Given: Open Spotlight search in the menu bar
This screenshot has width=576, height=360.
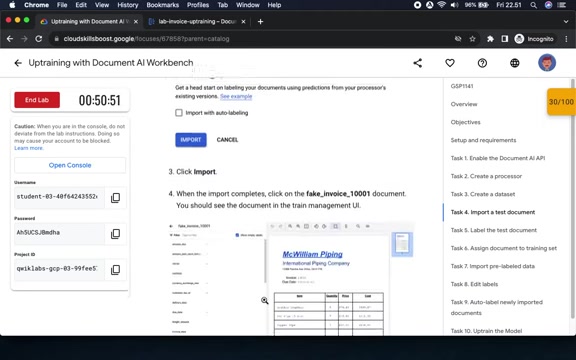Looking at the screenshot, I should 533,5.
